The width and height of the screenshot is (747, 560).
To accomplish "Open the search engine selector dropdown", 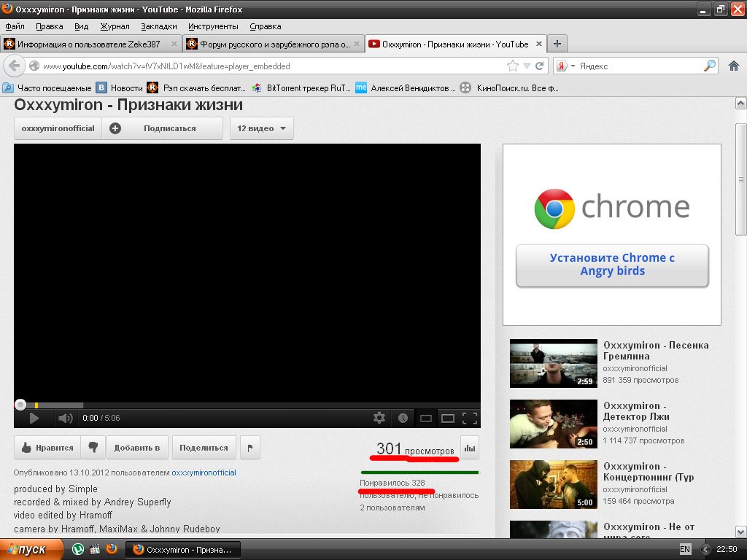I will [x=565, y=66].
